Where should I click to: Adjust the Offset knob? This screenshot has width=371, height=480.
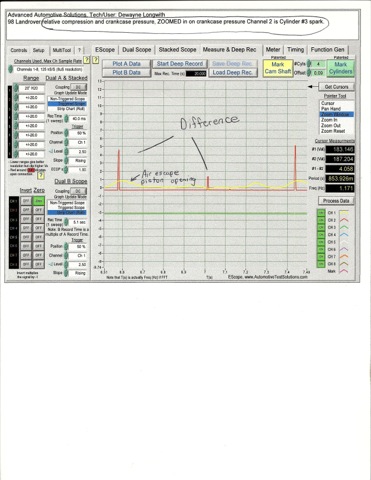point(309,73)
